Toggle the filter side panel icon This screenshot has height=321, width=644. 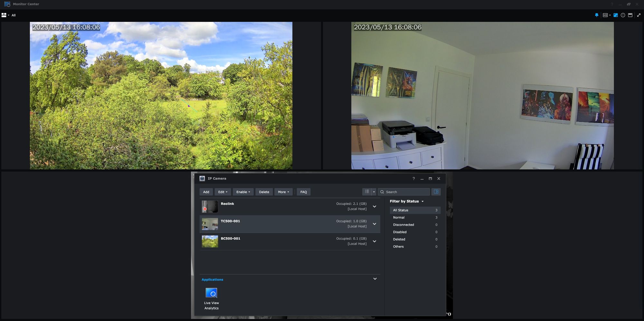click(436, 192)
